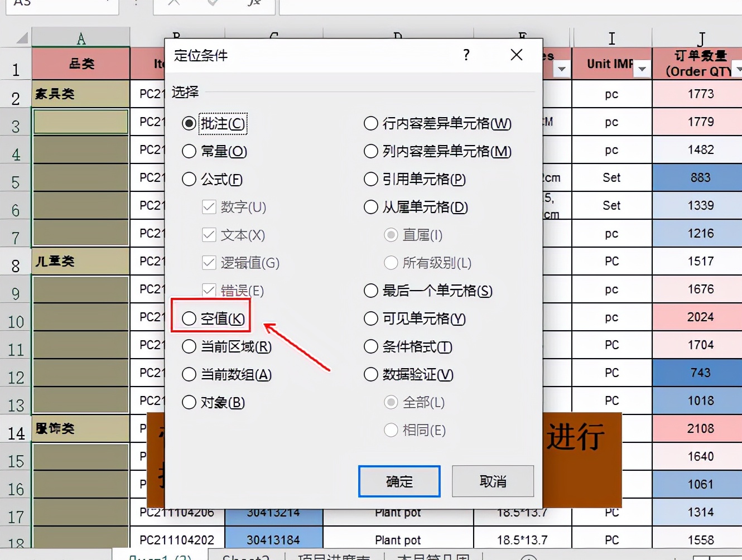Open the 项目进度表 sheet tab
742x560 pixels.
tap(333, 557)
